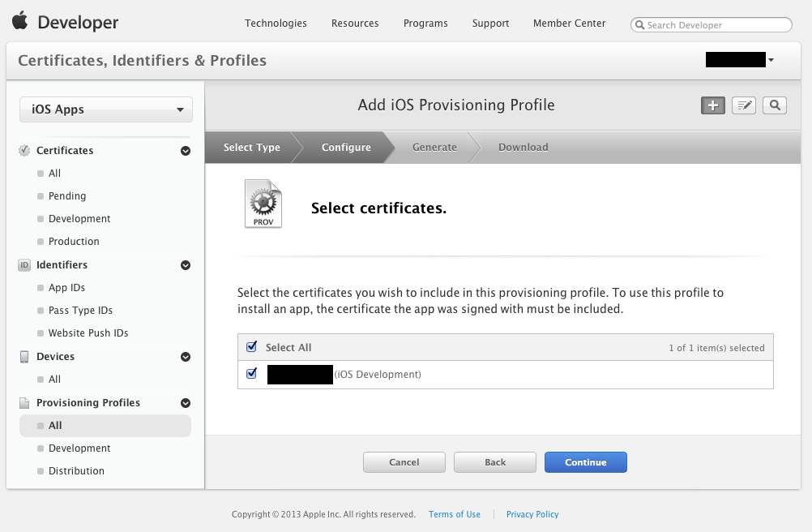Click the add (plus) profile button
The image size is (812, 532).
[x=712, y=105]
